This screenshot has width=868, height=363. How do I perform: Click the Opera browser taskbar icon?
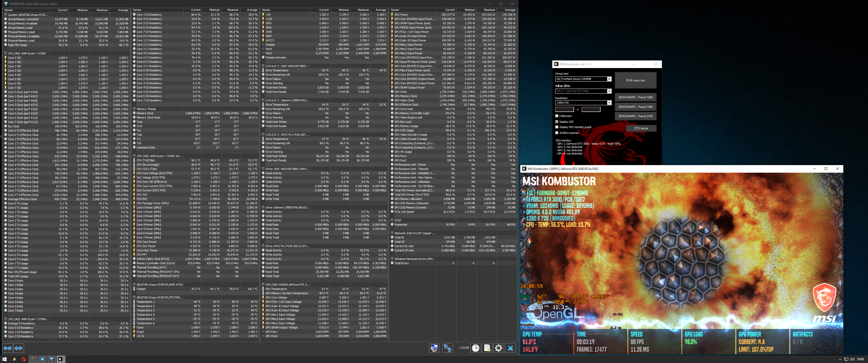pyautogui.click(x=23, y=359)
